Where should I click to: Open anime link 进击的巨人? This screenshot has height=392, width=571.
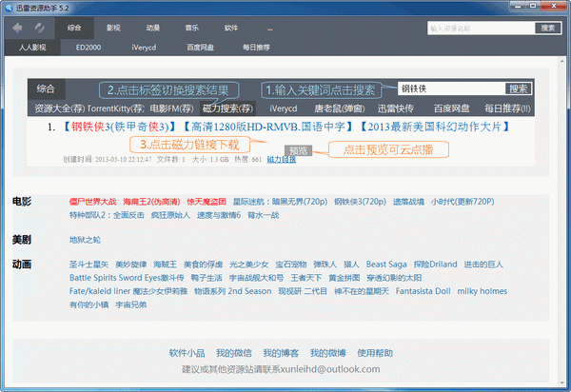click(483, 265)
